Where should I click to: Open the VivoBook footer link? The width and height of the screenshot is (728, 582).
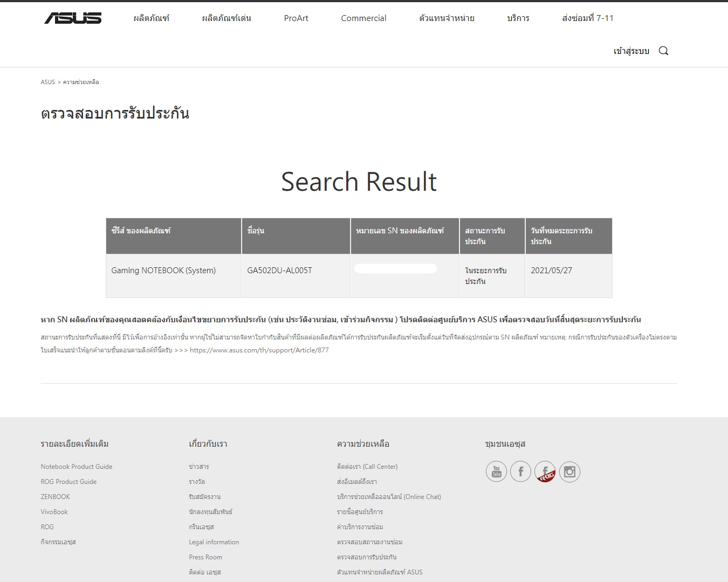pos(54,512)
